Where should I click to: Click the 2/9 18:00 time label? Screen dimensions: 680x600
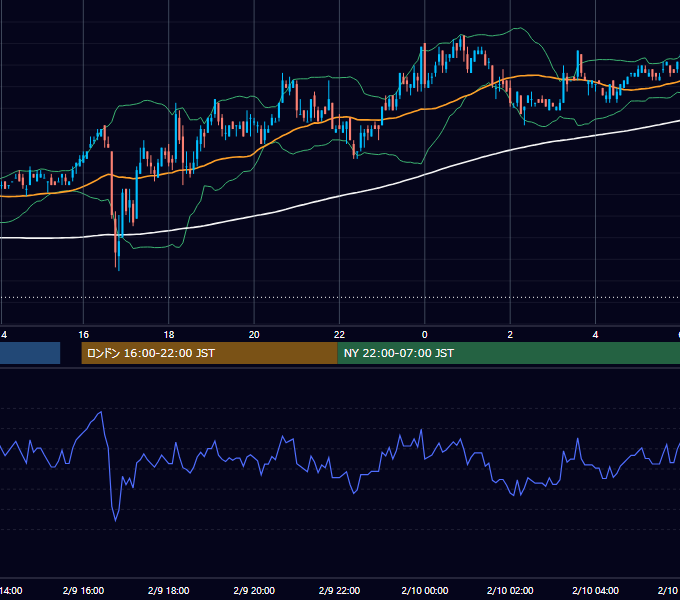coord(169,590)
